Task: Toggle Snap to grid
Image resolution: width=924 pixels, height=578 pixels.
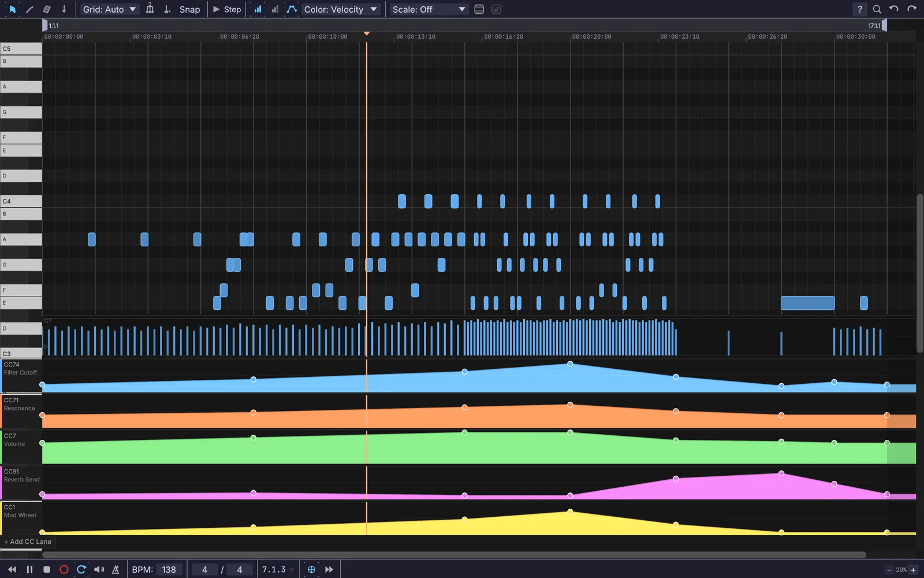Action: coord(189,9)
